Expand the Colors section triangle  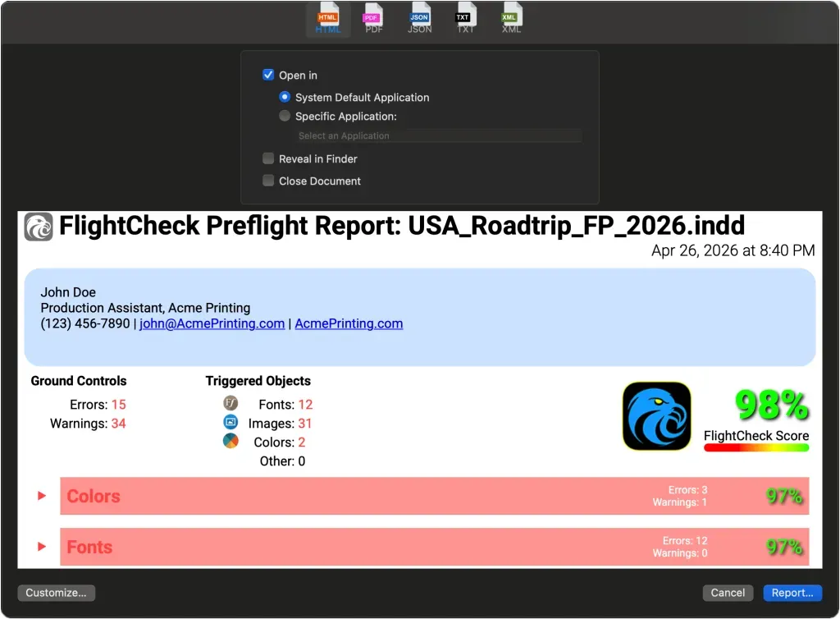42,496
